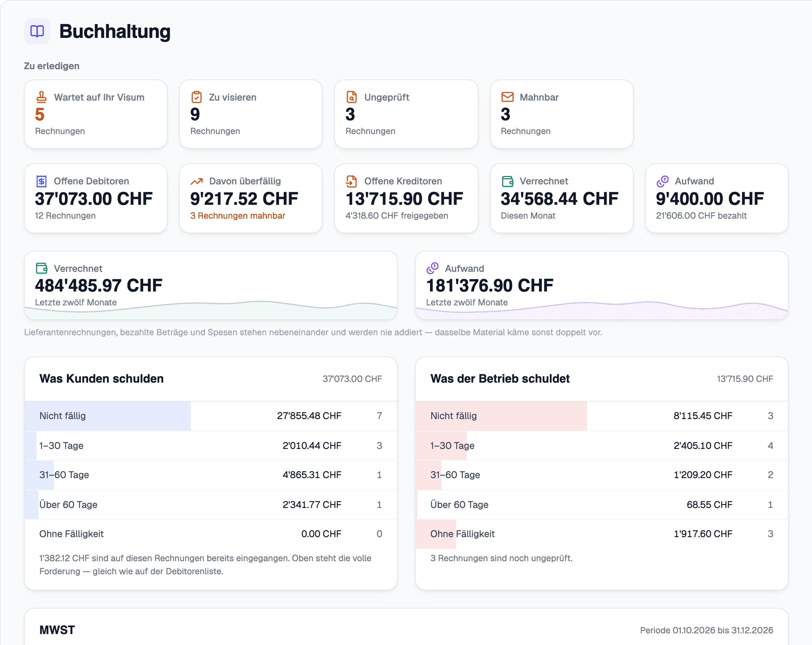
Task: Open the Offene Debitoren 37'073.00 CHF card
Action: point(96,198)
